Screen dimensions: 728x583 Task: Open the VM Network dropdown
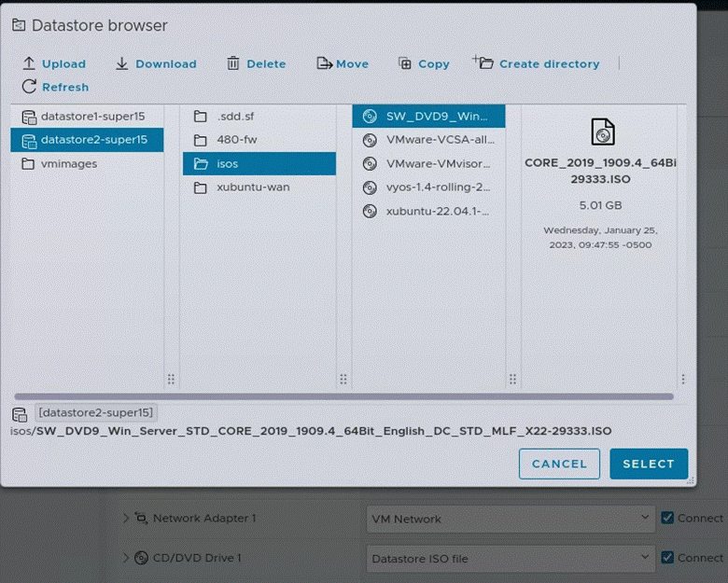point(511,519)
